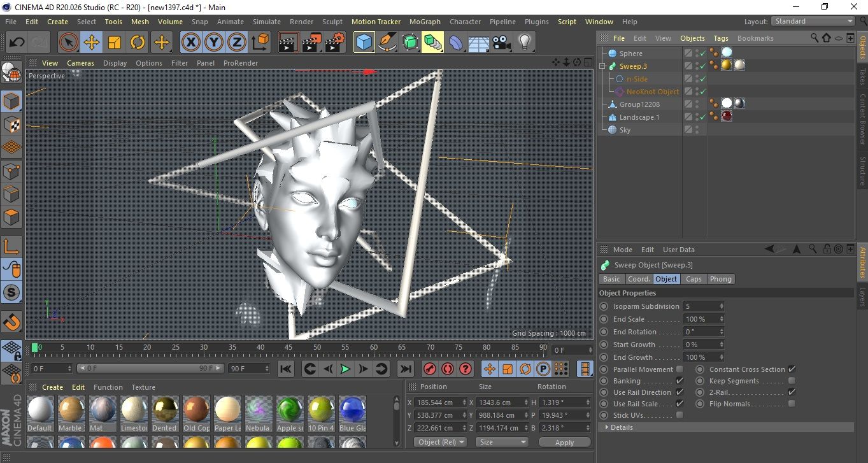Image resolution: width=868 pixels, height=463 pixels.
Task: Play the animation forward
Action: 345,369
